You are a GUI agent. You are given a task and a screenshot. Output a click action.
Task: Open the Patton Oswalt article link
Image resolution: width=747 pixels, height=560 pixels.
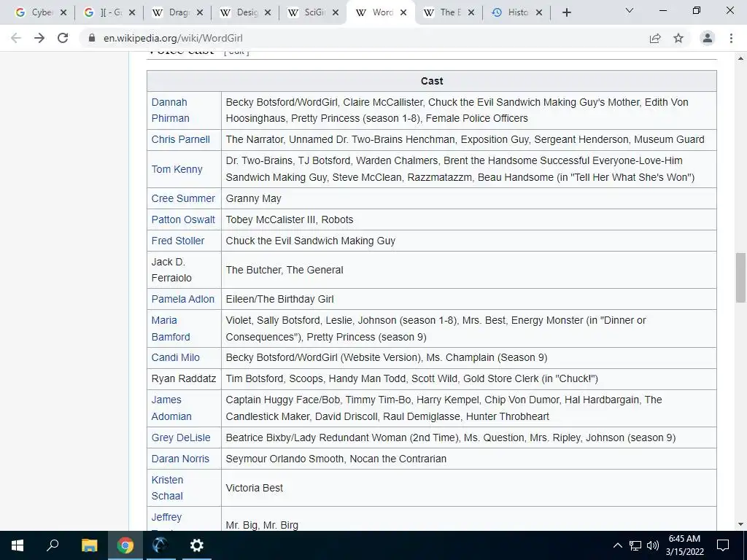(x=183, y=219)
